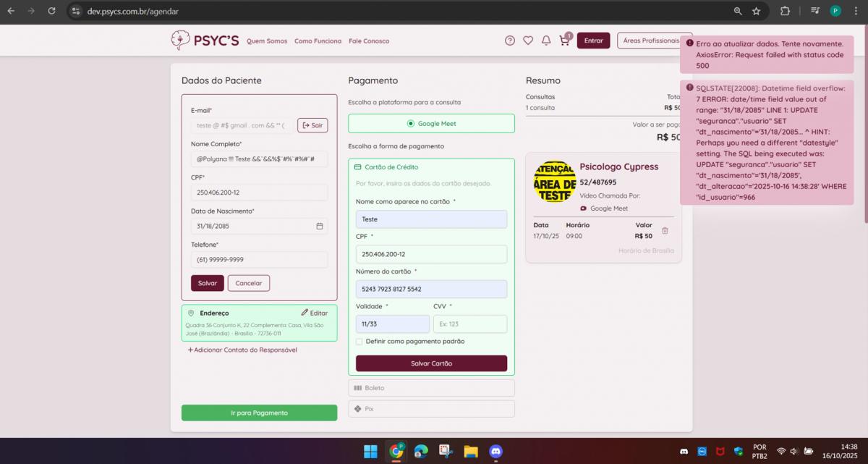Expand the Pix payment option

[x=431, y=409]
